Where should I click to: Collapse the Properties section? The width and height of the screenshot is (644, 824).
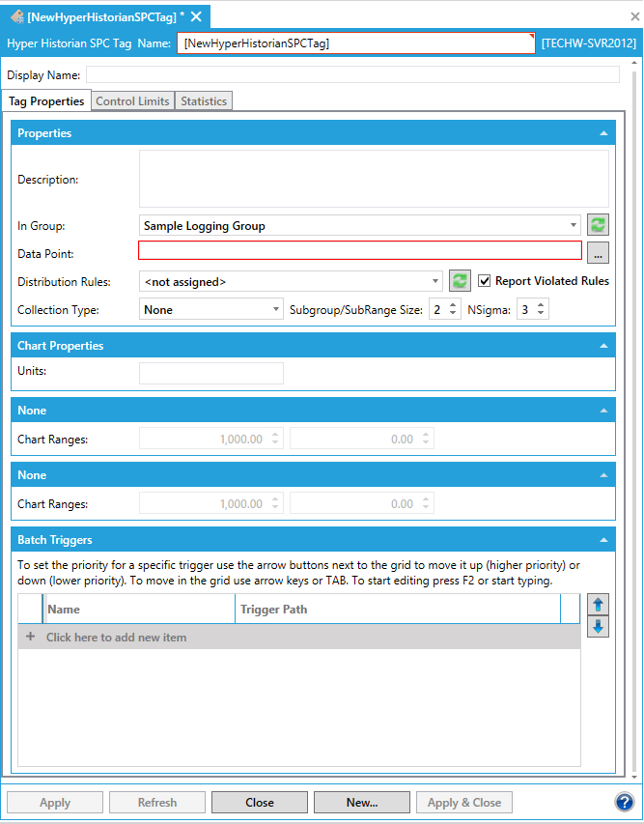603,133
